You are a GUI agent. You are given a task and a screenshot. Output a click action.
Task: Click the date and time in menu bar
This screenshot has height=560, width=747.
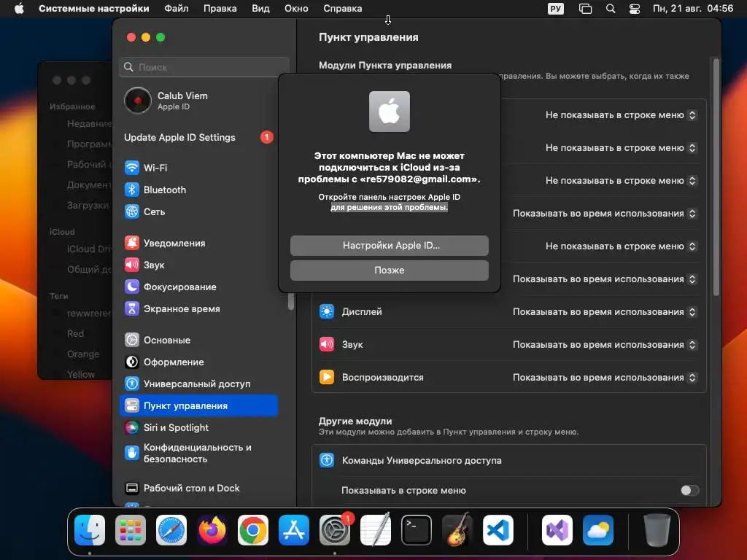point(693,9)
